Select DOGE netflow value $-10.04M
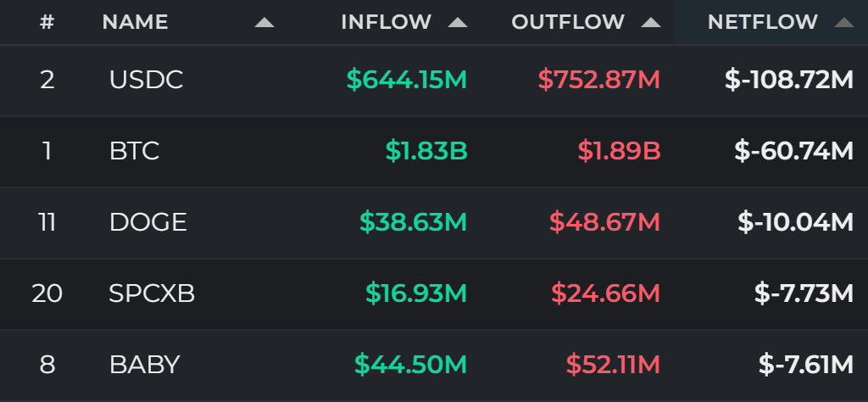The image size is (868, 402). point(795,222)
